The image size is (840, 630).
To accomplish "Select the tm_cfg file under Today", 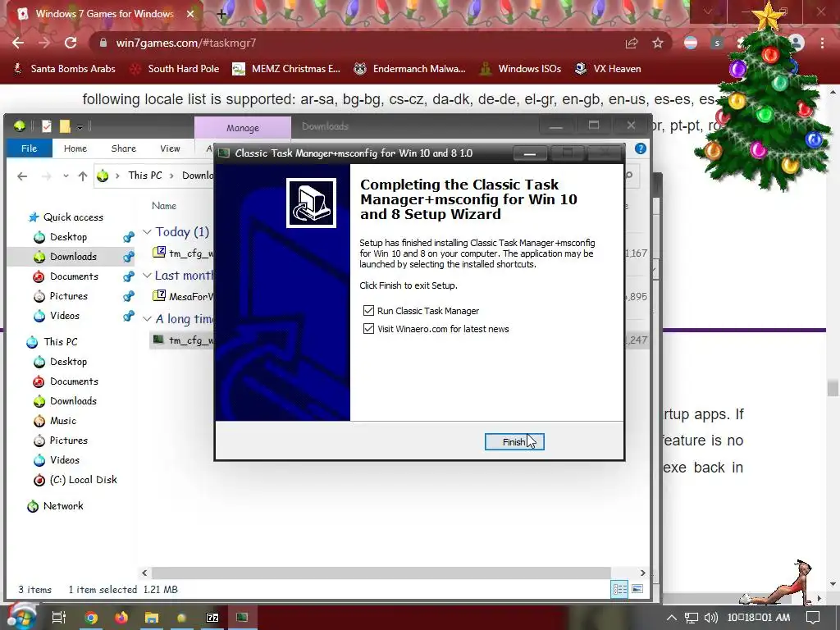I will [183, 253].
